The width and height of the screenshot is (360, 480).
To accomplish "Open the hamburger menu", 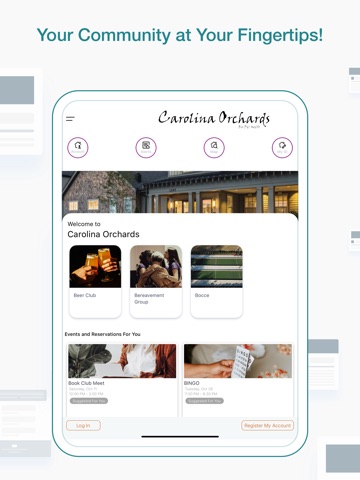I will [x=70, y=119].
